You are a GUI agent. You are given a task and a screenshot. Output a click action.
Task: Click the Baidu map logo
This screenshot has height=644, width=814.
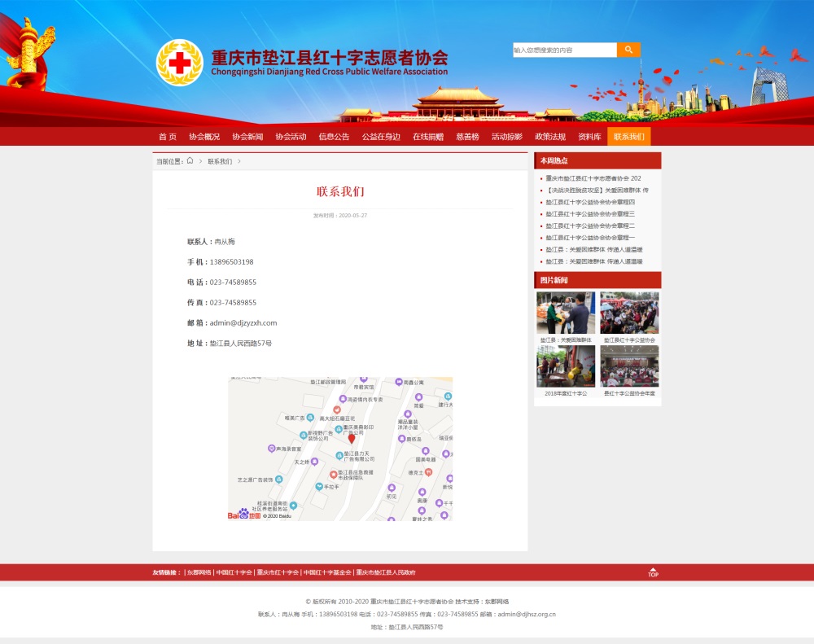click(243, 515)
